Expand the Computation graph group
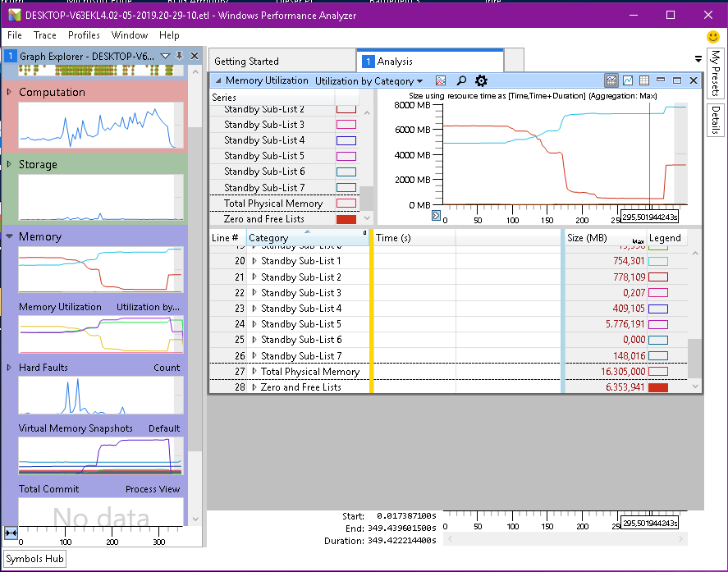Image resolution: width=728 pixels, height=572 pixels. click(x=9, y=92)
